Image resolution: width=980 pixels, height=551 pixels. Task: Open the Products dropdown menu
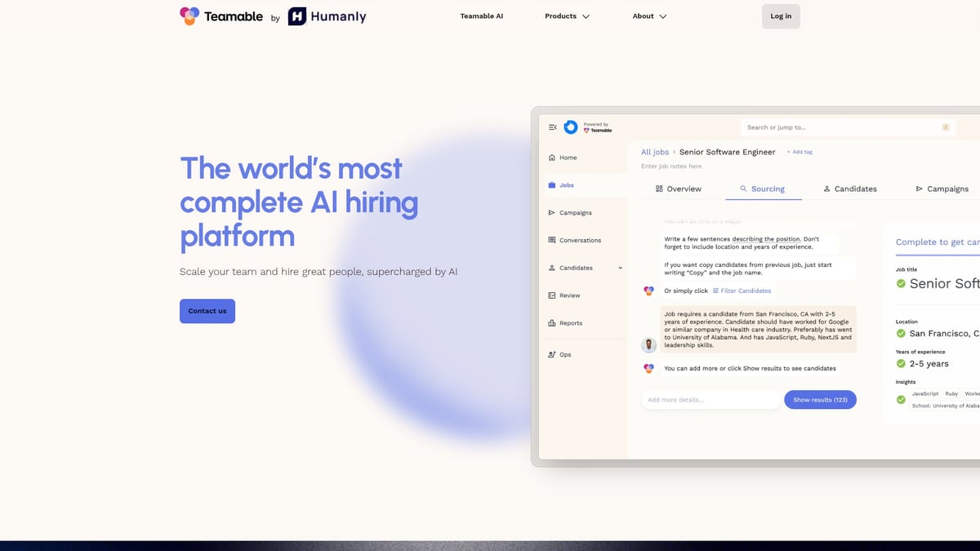(567, 16)
